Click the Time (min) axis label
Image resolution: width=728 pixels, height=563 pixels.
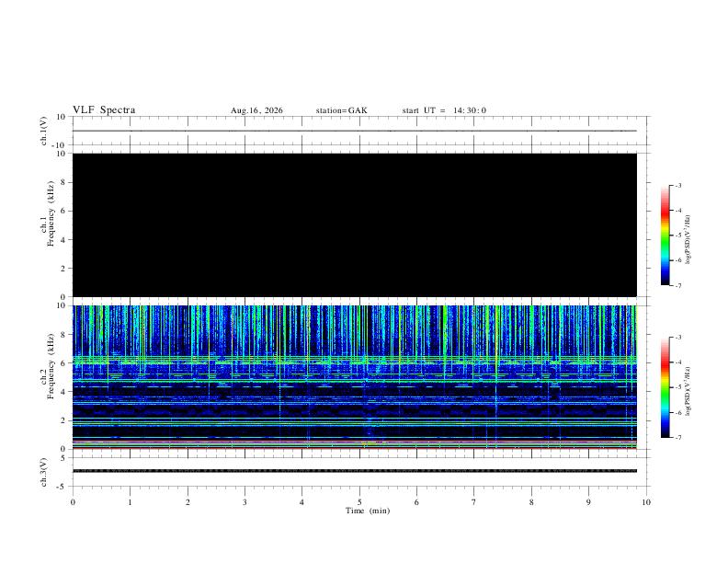pyautogui.click(x=368, y=511)
